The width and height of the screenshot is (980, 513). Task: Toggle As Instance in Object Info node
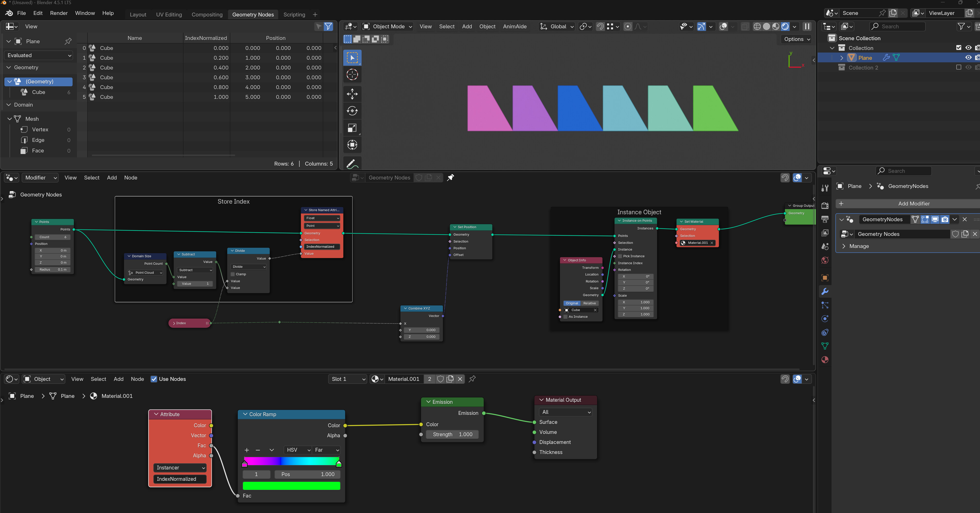565,317
